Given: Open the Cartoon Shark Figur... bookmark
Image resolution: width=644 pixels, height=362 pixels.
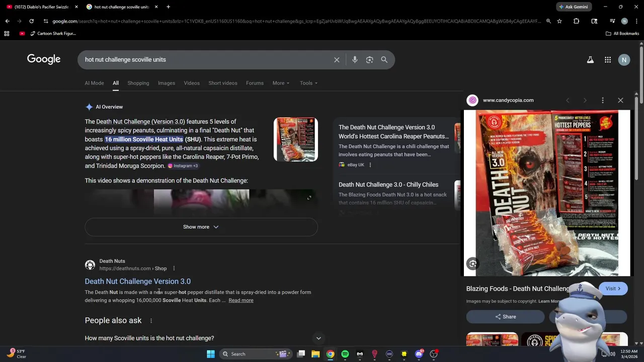Looking at the screenshot, I should [x=53, y=34].
